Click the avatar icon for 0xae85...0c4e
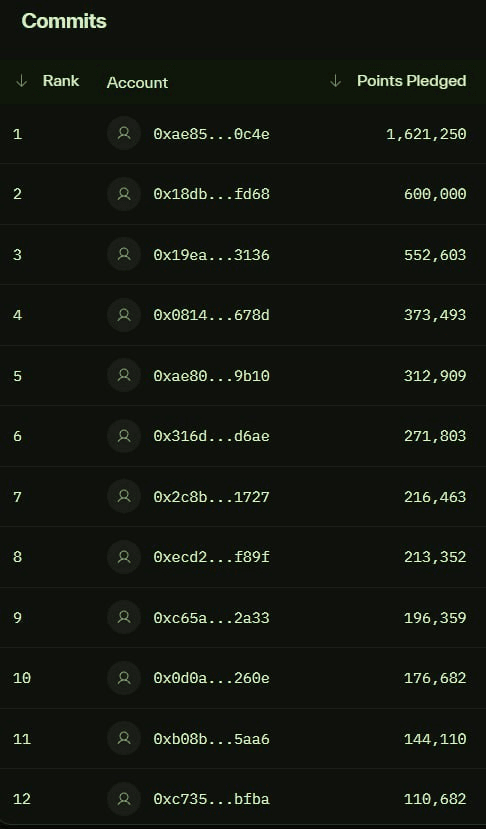This screenshot has width=486, height=829. [124, 133]
